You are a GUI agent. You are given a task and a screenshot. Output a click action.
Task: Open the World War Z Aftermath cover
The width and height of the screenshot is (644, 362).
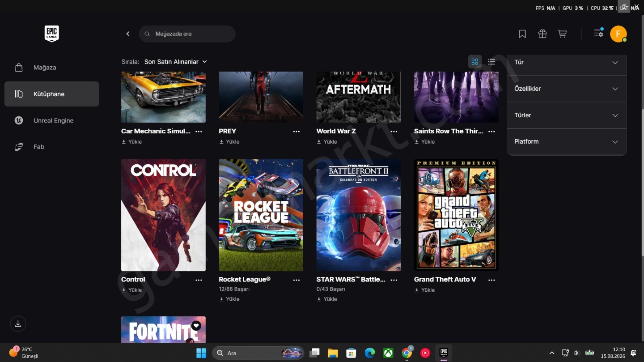pyautogui.click(x=359, y=97)
